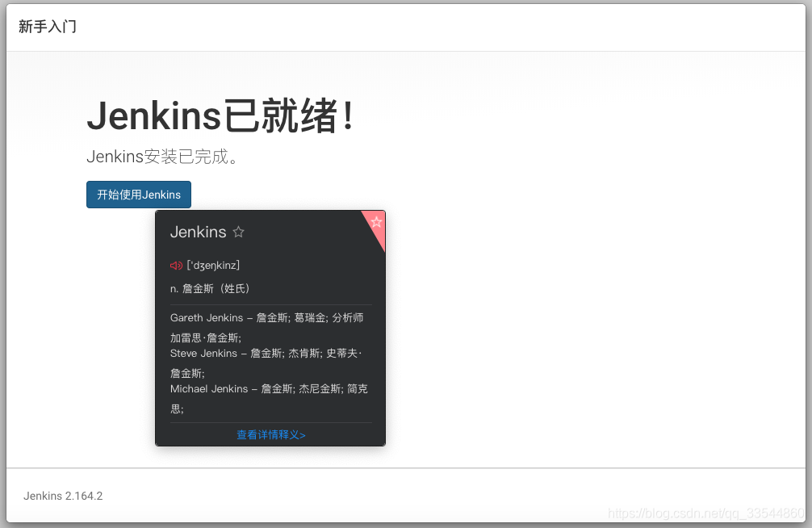Viewport: 812px width, 528px height.
Task: Click the Gareth Jenkins example entry
Action: click(x=268, y=328)
